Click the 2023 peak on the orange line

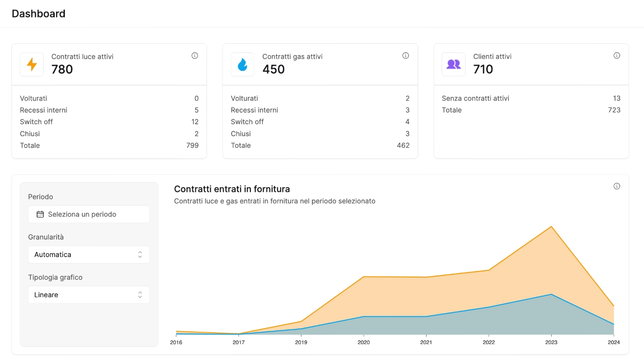point(551,226)
